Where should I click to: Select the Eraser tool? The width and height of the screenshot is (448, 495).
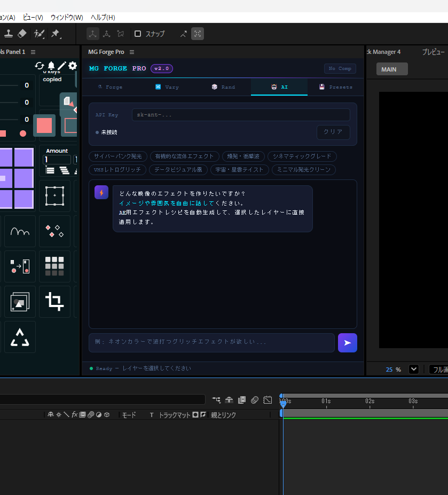22,34
